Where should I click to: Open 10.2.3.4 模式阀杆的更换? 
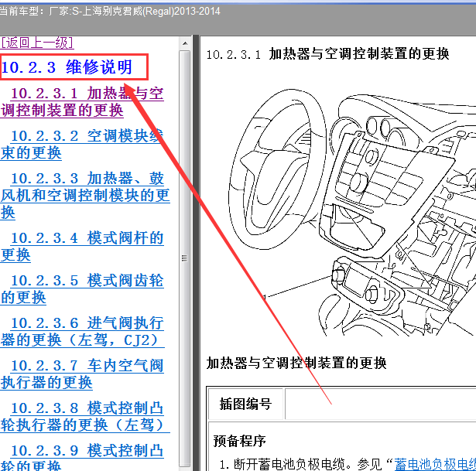pos(82,246)
